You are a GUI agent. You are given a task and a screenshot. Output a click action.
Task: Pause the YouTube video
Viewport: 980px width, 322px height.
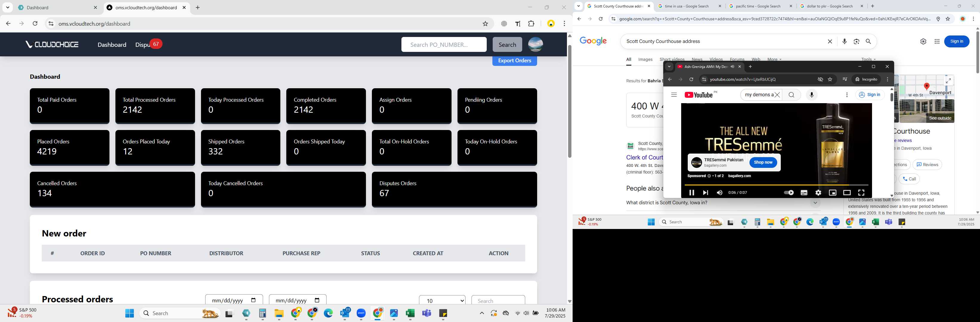tap(692, 193)
